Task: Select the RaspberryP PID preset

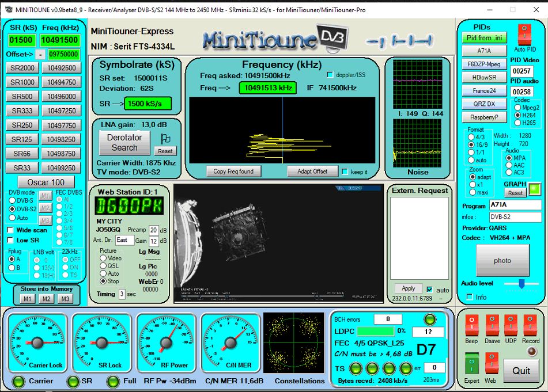Action: click(484, 117)
